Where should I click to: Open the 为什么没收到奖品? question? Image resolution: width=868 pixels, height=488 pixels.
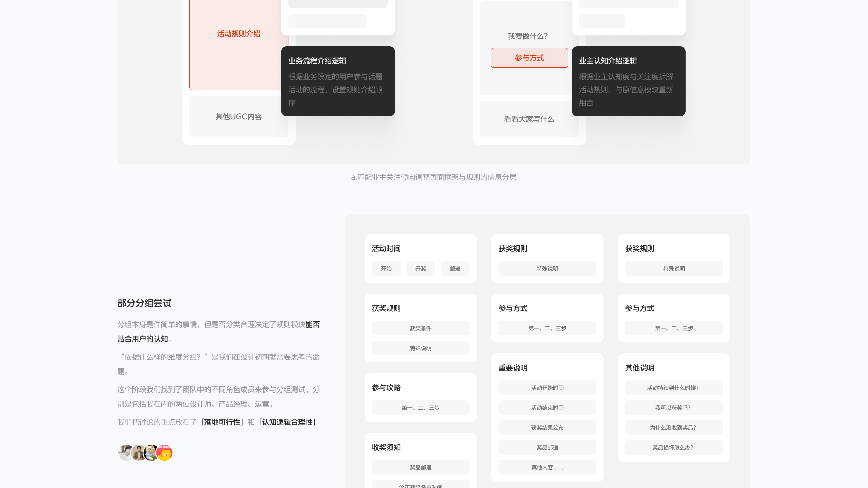(x=674, y=427)
